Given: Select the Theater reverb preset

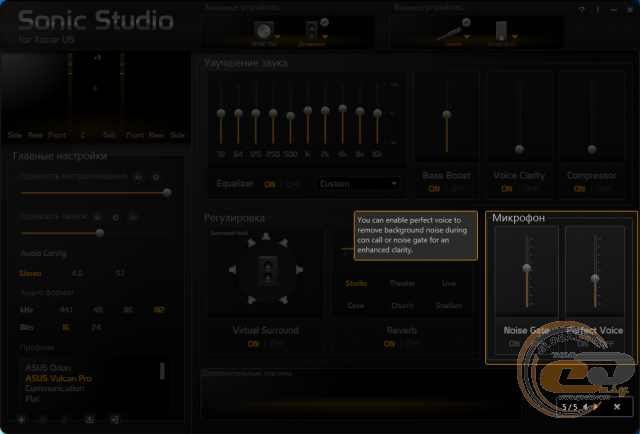Looking at the screenshot, I should tap(402, 283).
